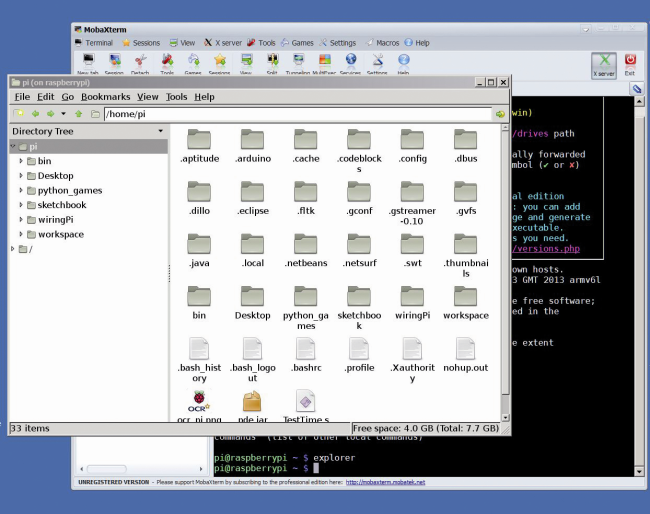
Task: Follow the mobaxterm.mobatek.net link
Action: click(386, 482)
